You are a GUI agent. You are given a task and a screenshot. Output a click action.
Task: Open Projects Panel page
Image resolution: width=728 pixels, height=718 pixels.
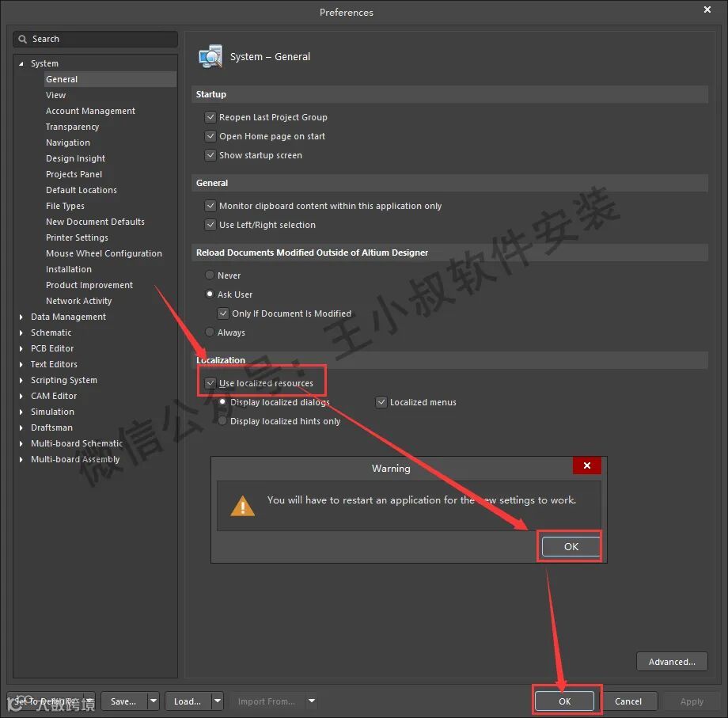74,174
